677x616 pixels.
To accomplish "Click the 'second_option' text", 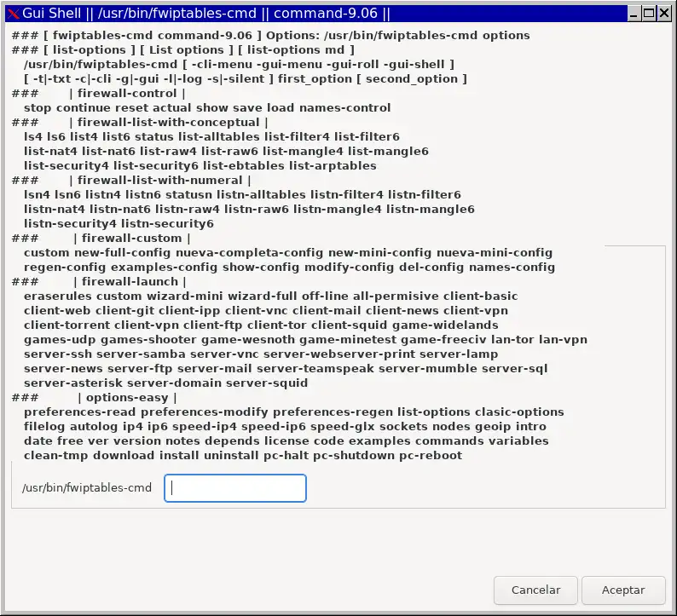I will (412, 79).
